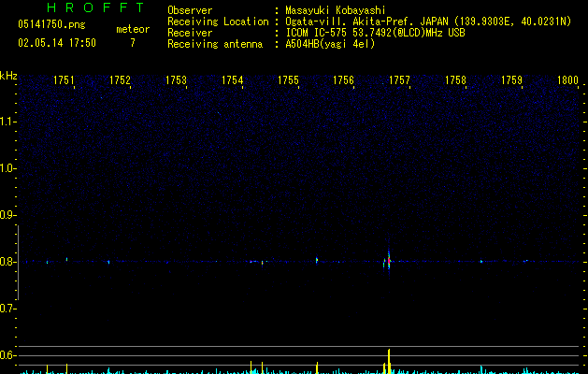The height and width of the screenshot is (374, 588).
Task: Click the 1.1 kHz frequency label
Action: click(x=7, y=122)
